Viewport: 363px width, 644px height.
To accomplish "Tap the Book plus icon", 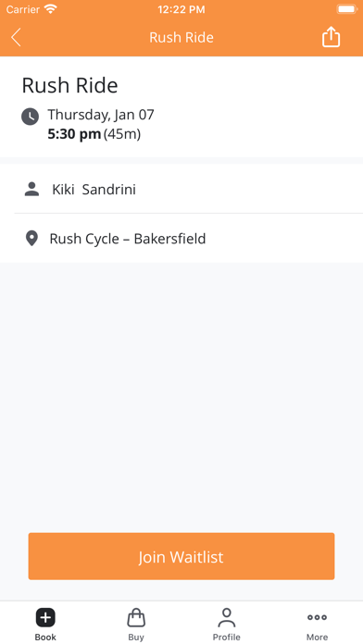I will tap(45, 617).
